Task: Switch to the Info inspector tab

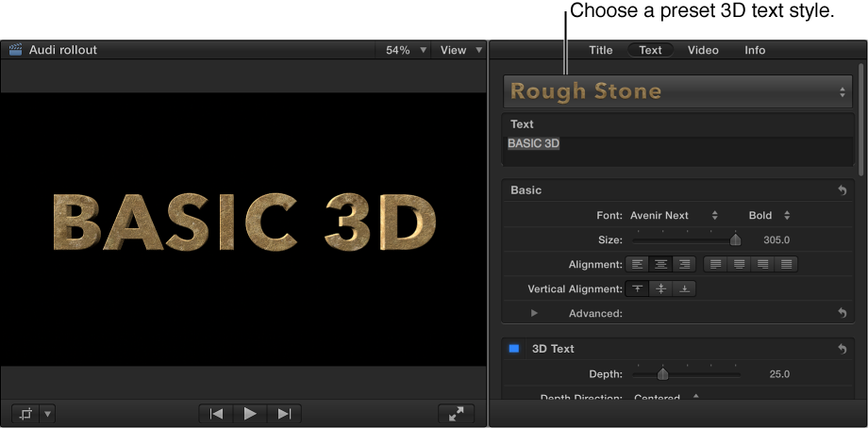Action: (x=755, y=50)
